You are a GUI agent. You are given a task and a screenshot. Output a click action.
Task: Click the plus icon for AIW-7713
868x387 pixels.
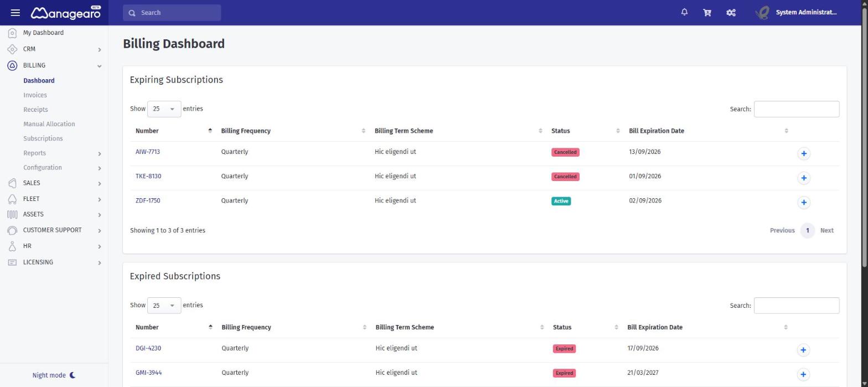804,153
